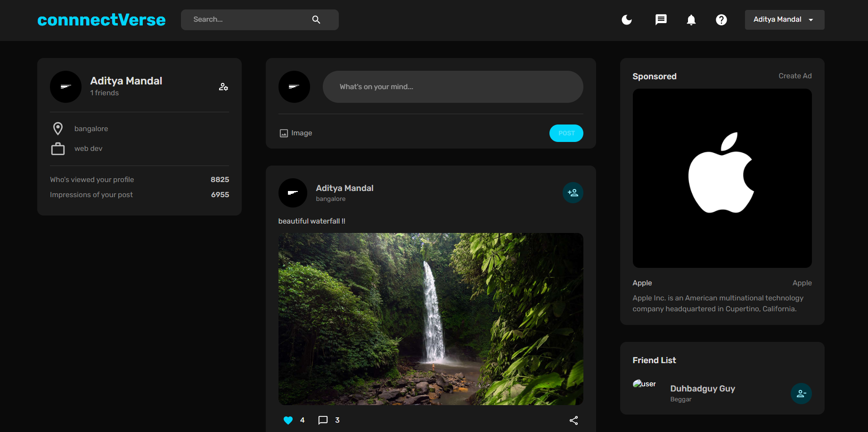View Aditya Mandal name on profile card
Image resolution: width=868 pixels, height=432 pixels.
126,81
